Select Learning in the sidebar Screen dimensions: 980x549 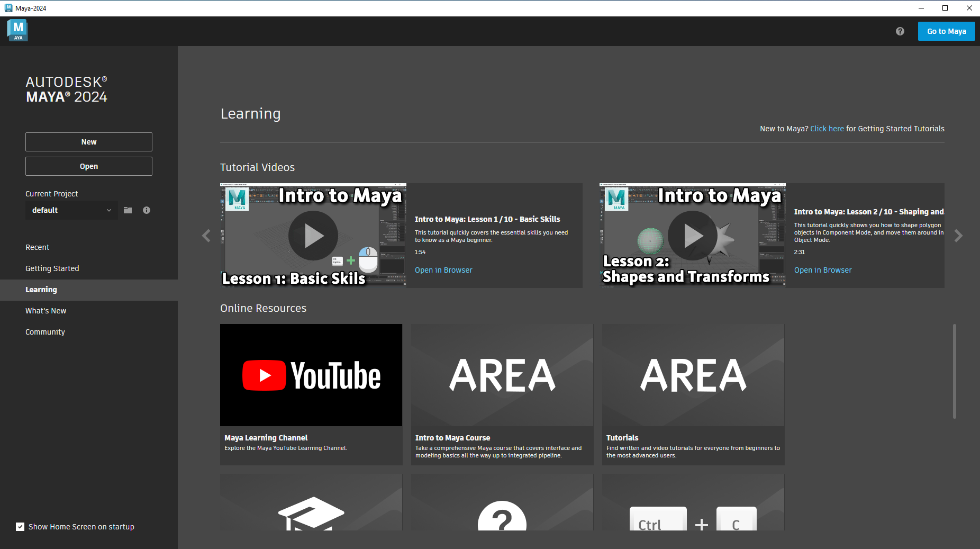point(89,290)
